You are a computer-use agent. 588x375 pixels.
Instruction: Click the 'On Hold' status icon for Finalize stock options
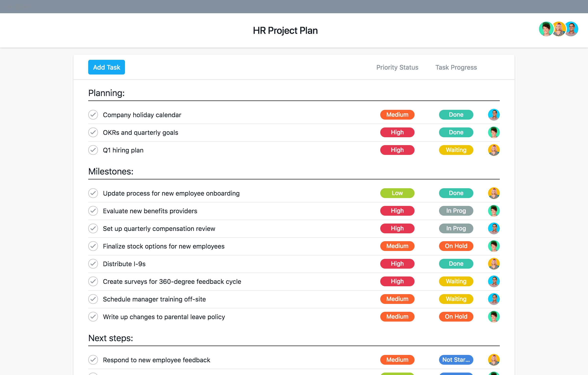(x=455, y=246)
